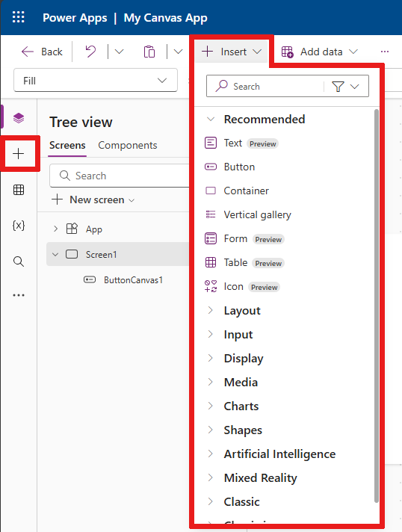This screenshot has height=532, width=402.
Task: Open the sidebar more options ellipsis
Action: (19, 295)
